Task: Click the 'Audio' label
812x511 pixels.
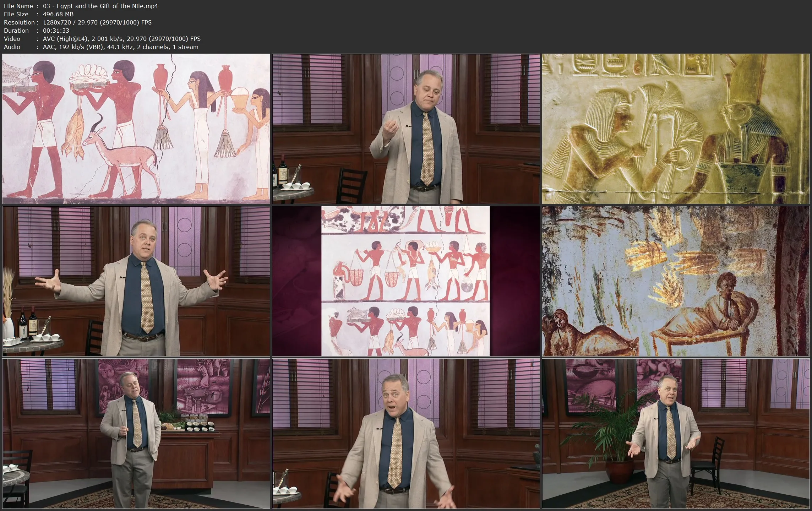Action: point(12,47)
